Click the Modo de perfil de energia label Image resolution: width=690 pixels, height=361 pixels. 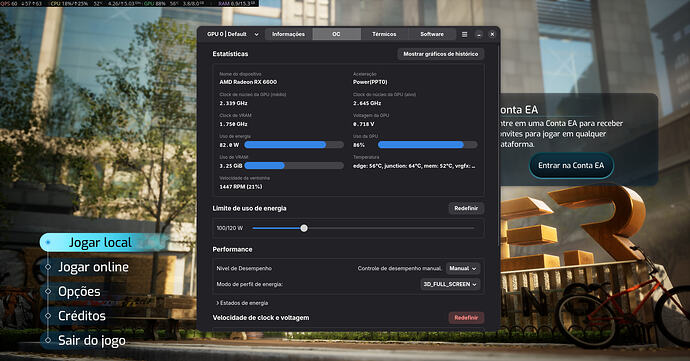pyautogui.click(x=250, y=284)
